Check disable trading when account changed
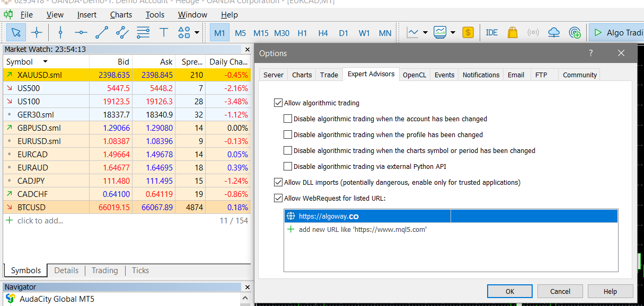Image resolution: width=644 pixels, height=306 pixels. [x=288, y=119]
